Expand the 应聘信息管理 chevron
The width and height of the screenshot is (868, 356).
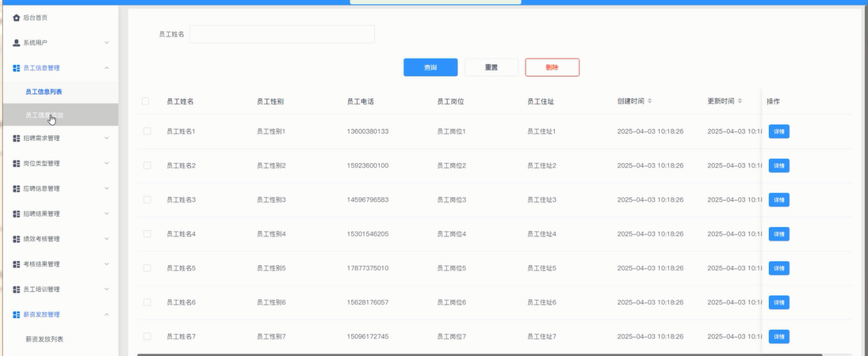point(106,189)
